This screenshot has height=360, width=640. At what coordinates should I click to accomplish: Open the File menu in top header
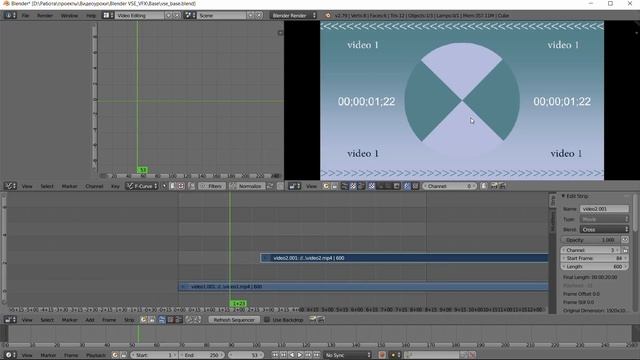25,16
